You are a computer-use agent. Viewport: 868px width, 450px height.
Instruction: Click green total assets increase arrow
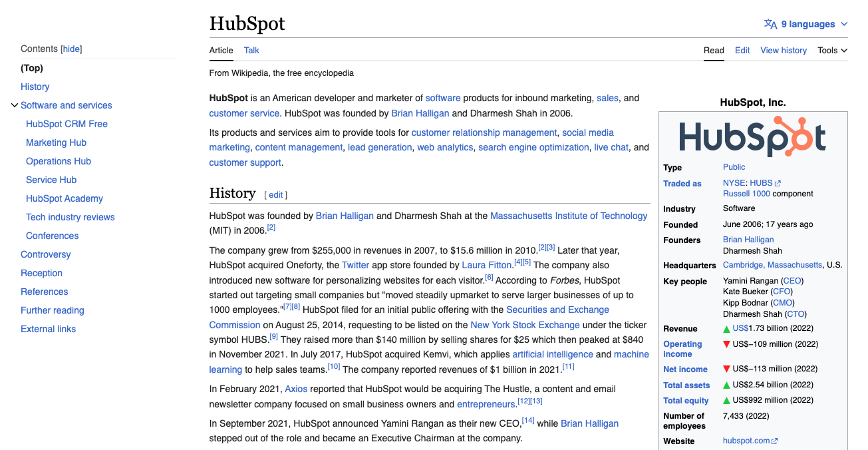point(727,385)
